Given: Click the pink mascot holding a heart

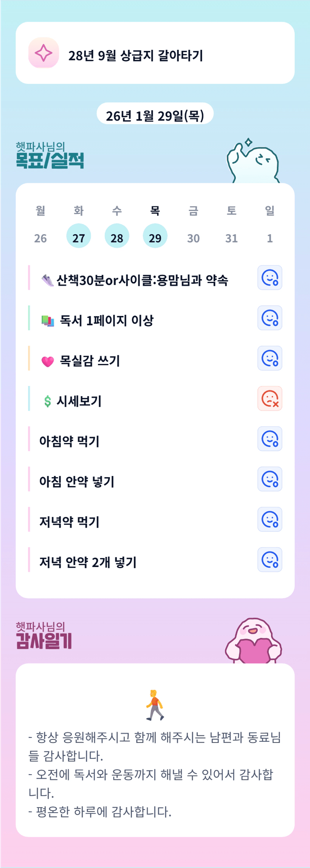Looking at the screenshot, I should pos(253,641).
